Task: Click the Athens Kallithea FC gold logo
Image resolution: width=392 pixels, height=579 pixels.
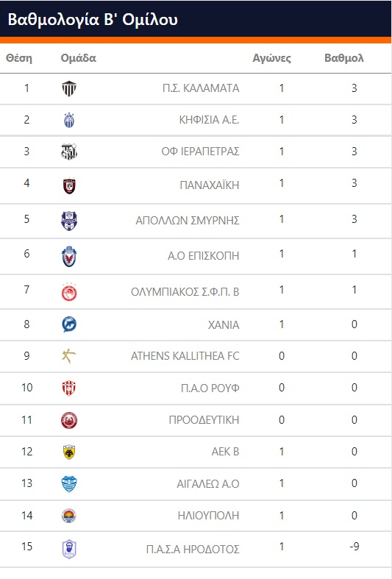Action: [x=69, y=356]
